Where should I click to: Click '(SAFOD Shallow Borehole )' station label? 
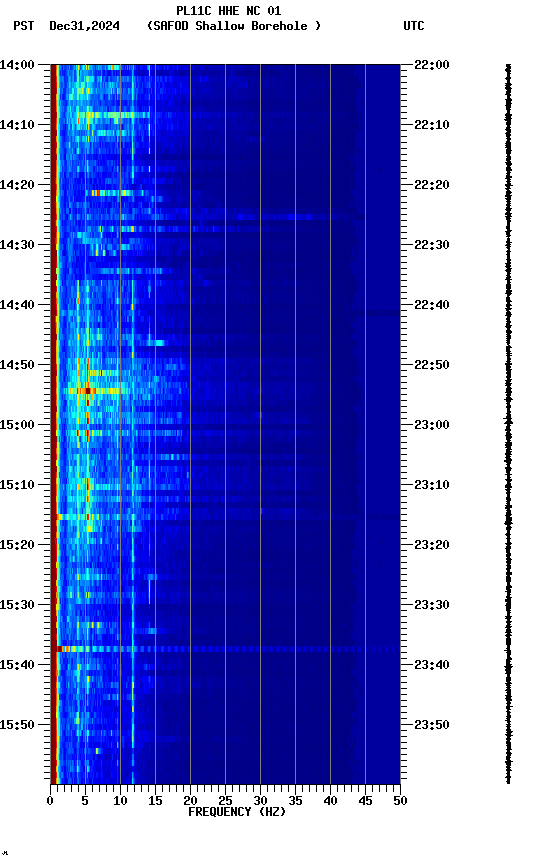[x=234, y=26]
